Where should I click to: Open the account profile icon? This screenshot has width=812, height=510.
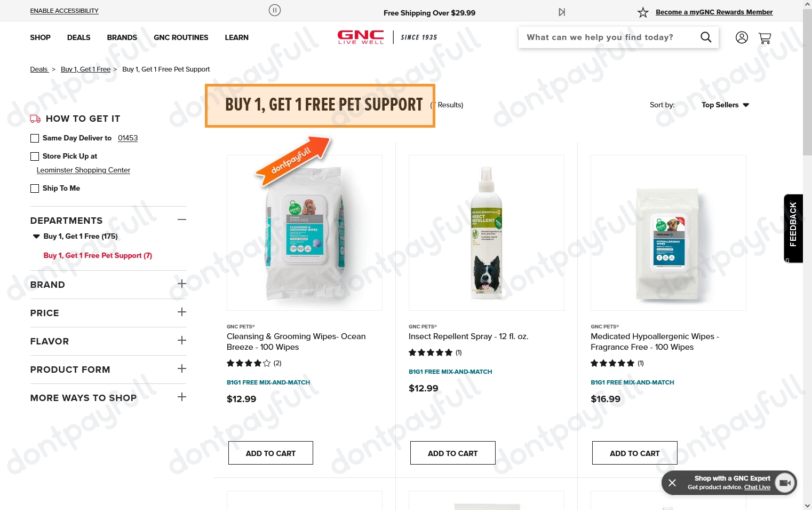click(742, 37)
